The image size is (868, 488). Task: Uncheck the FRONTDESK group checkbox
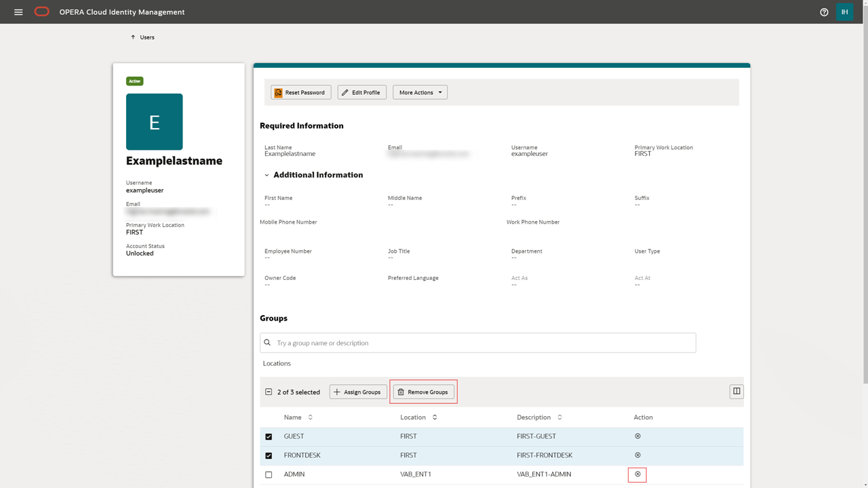point(269,455)
